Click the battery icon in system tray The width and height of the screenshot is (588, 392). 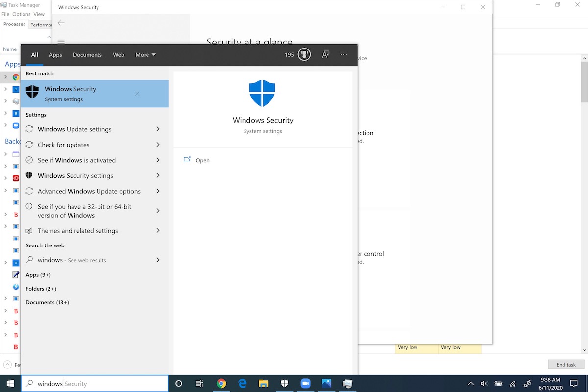(498, 384)
